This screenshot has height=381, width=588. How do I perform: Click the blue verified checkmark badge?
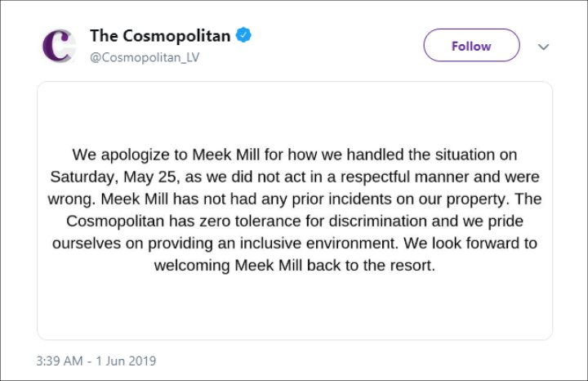(x=243, y=35)
